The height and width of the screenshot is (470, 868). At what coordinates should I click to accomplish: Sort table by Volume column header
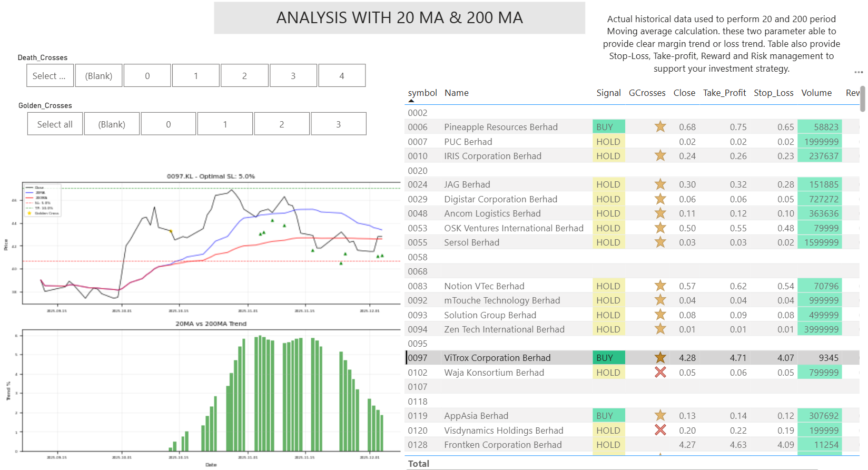[816, 93]
